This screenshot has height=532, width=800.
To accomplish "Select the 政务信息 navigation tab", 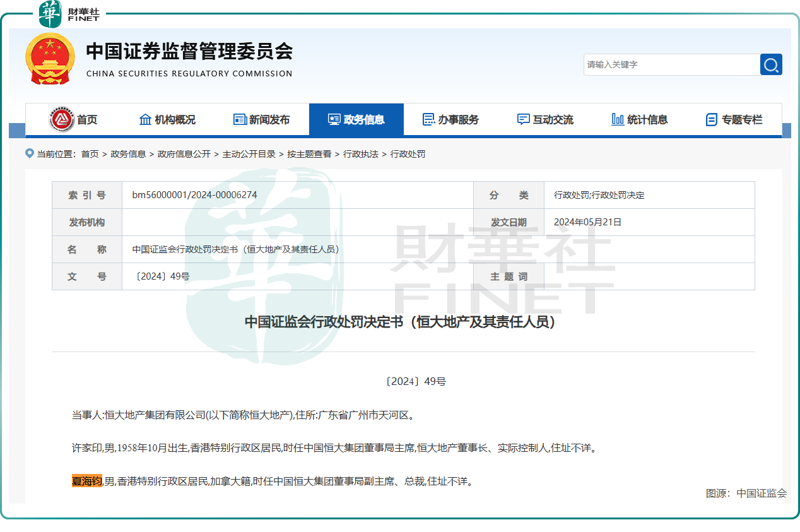I will pos(356,119).
